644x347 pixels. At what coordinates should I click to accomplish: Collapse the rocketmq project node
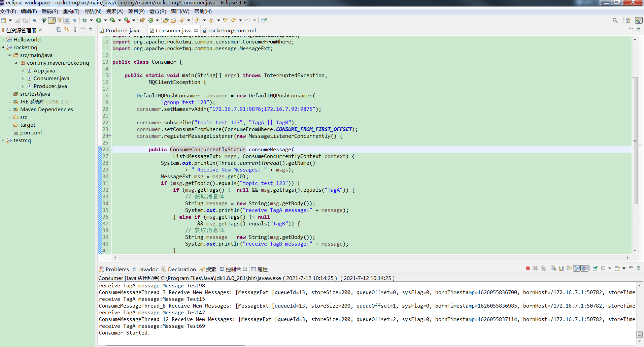[x=3, y=48]
